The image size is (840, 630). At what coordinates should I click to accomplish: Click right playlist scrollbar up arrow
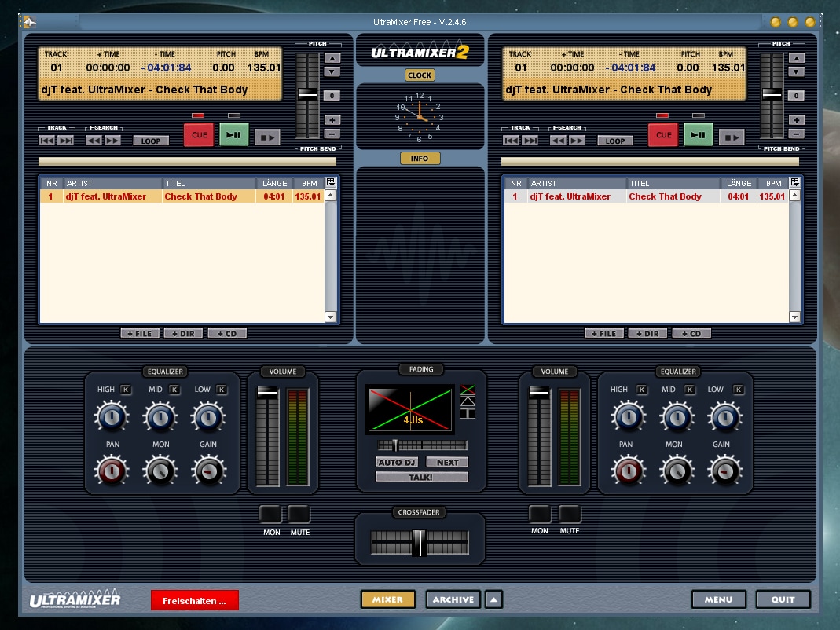coord(795,196)
